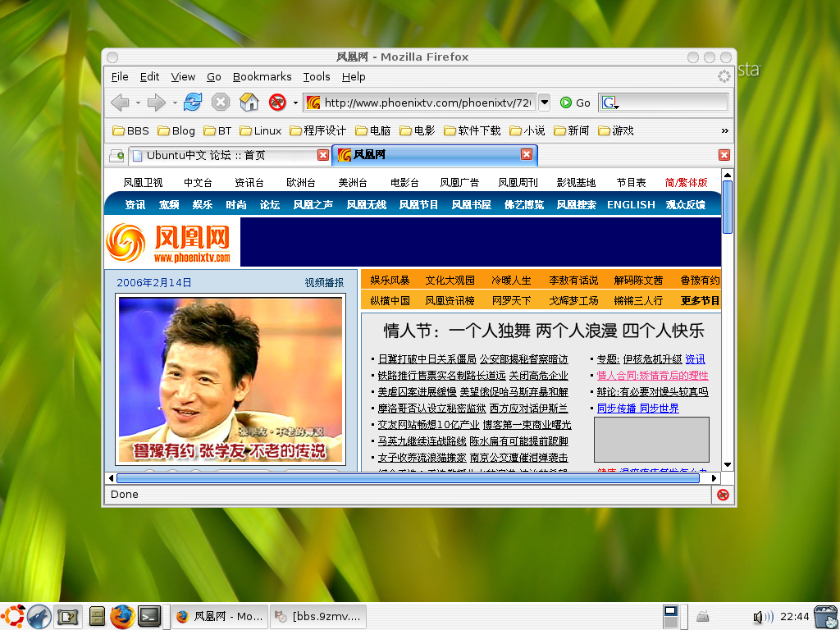Go back with the Back arrow button

(x=120, y=102)
